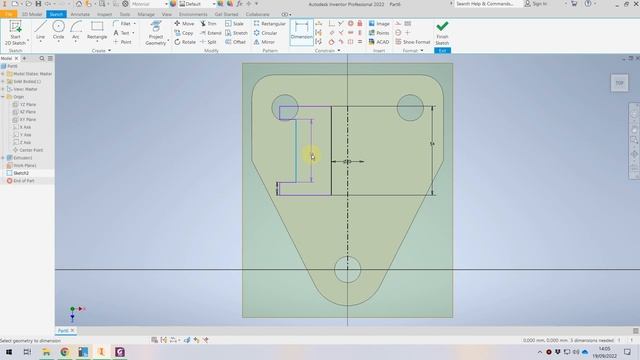Click Circular pattern

pyautogui.click(x=265, y=33)
